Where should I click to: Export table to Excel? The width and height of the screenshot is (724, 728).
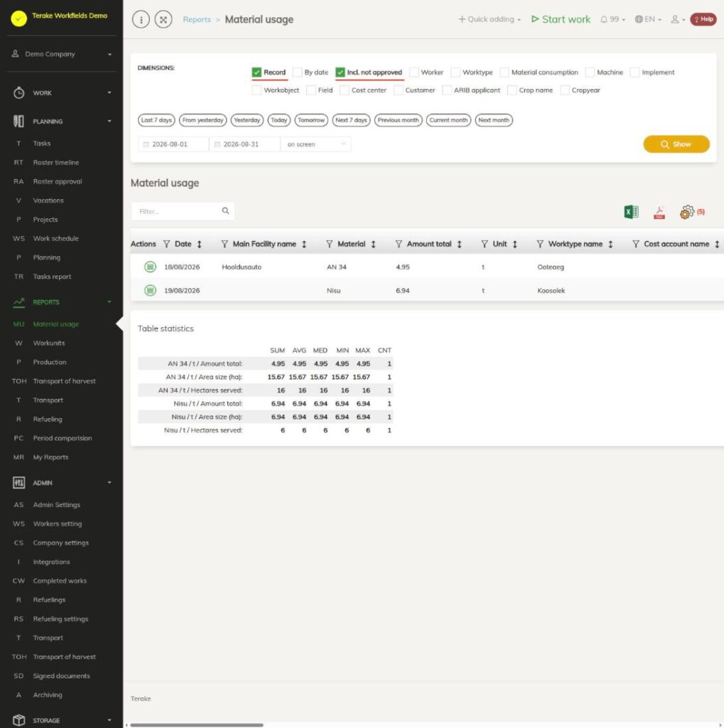[x=631, y=212]
